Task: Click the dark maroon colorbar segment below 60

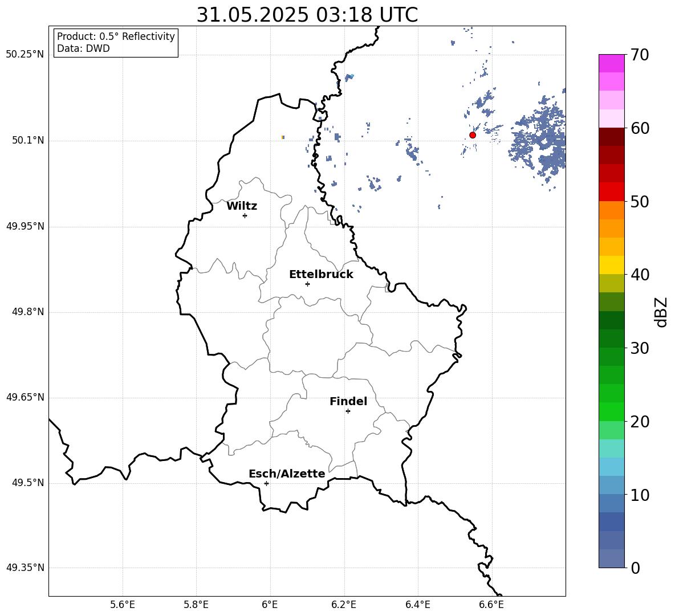Action: (x=612, y=137)
